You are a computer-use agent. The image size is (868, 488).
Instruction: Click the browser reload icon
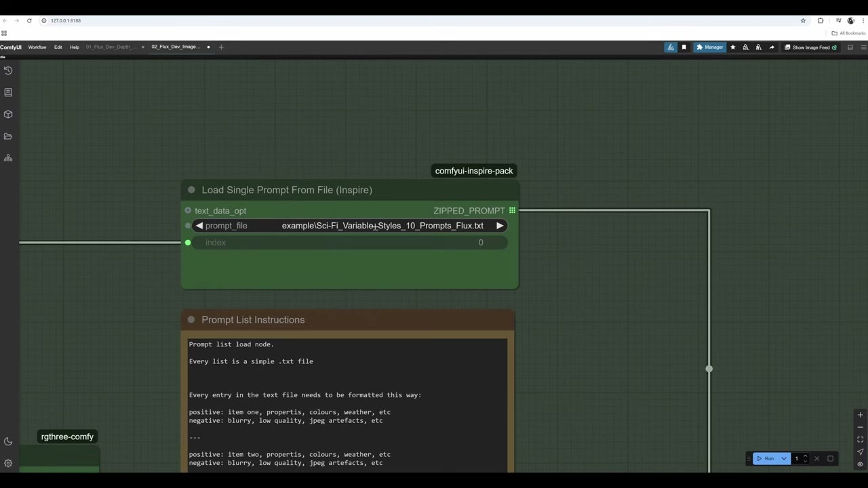coord(29,21)
